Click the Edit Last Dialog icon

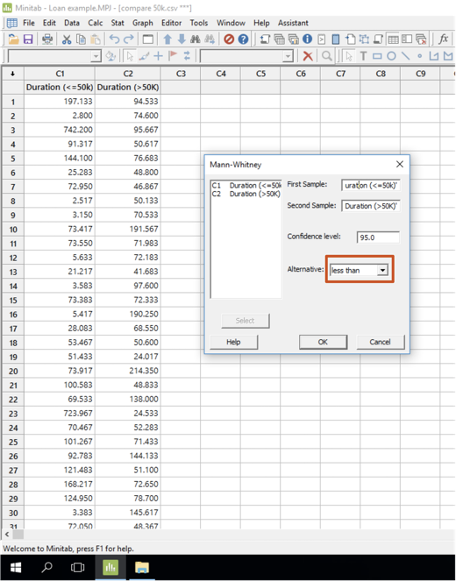(148, 39)
